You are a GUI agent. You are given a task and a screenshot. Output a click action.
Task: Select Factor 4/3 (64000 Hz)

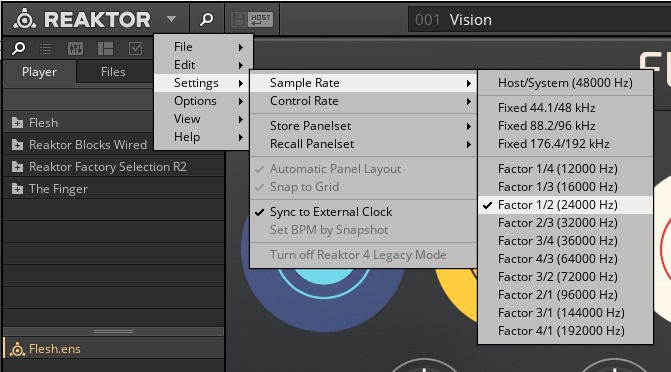[565, 259]
